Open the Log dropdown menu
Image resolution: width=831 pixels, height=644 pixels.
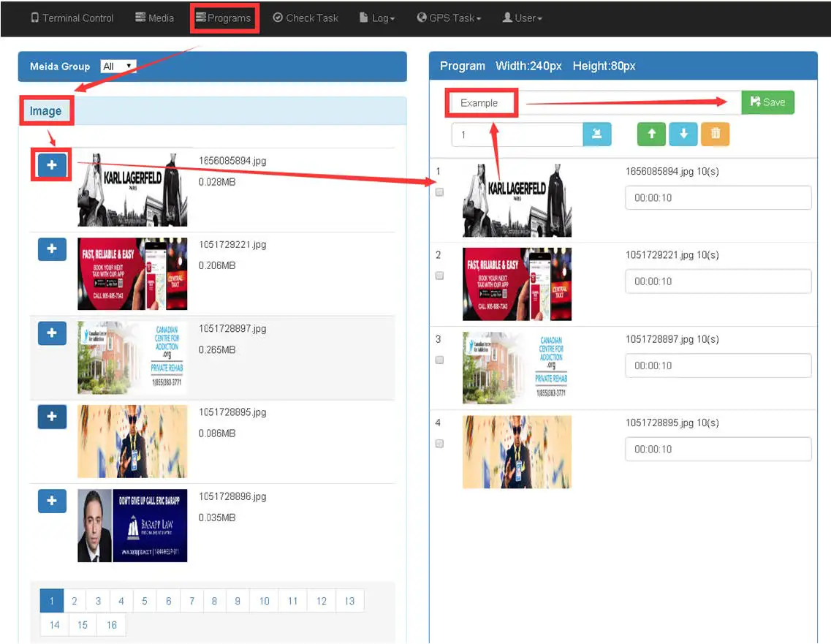tap(377, 18)
